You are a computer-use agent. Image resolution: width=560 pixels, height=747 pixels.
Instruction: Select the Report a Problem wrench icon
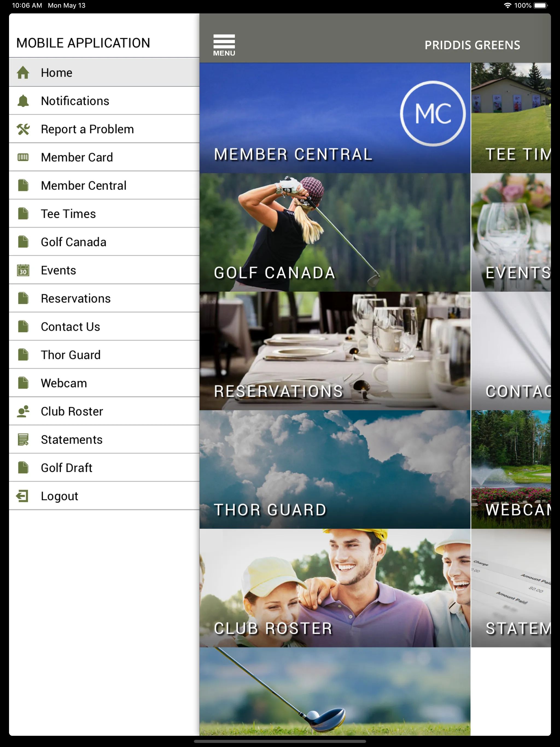click(x=24, y=129)
